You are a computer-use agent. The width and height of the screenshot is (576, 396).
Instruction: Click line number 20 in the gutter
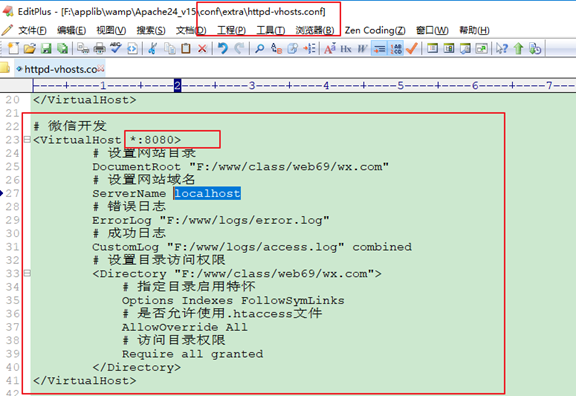point(12,100)
